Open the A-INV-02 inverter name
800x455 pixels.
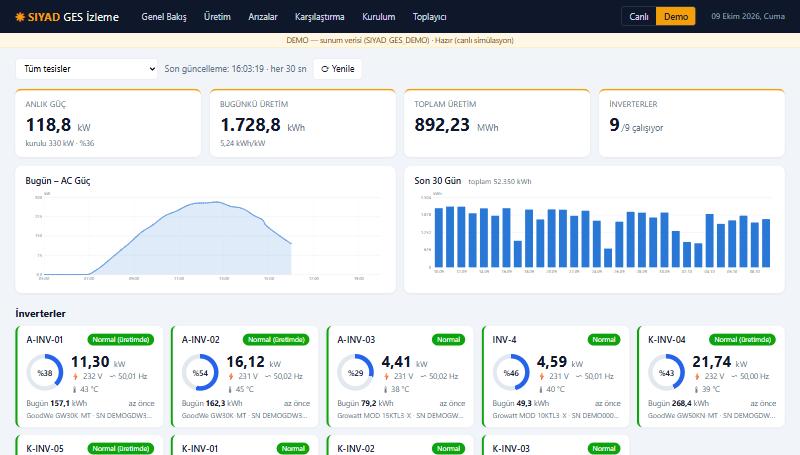click(x=201, y=340)
